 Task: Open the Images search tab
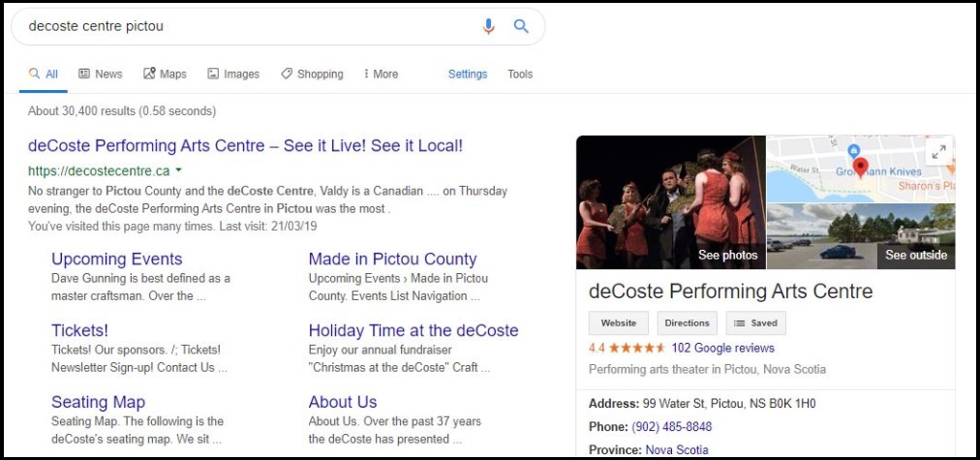(233, 74)
